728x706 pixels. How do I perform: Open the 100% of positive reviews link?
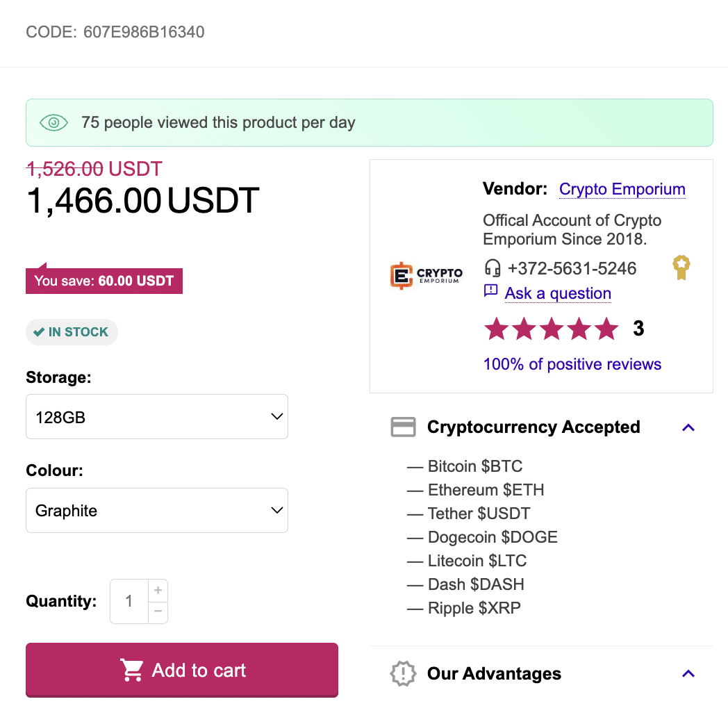[x=572, y=364]
